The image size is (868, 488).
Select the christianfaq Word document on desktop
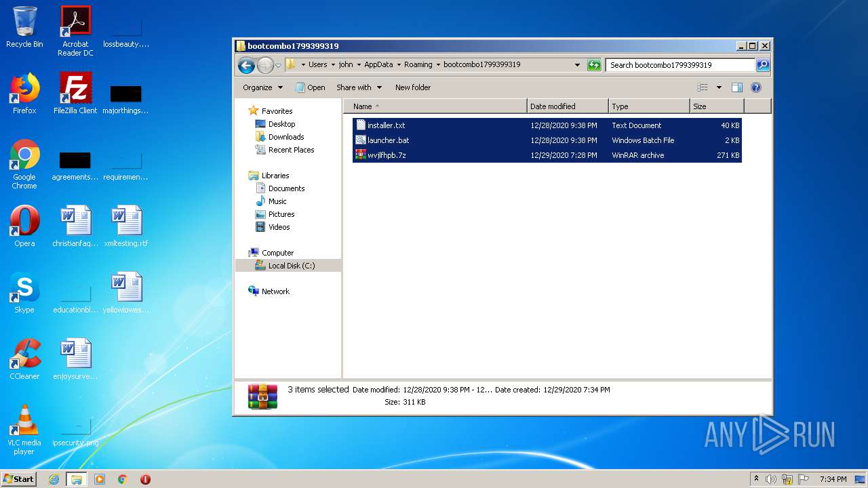75,226
